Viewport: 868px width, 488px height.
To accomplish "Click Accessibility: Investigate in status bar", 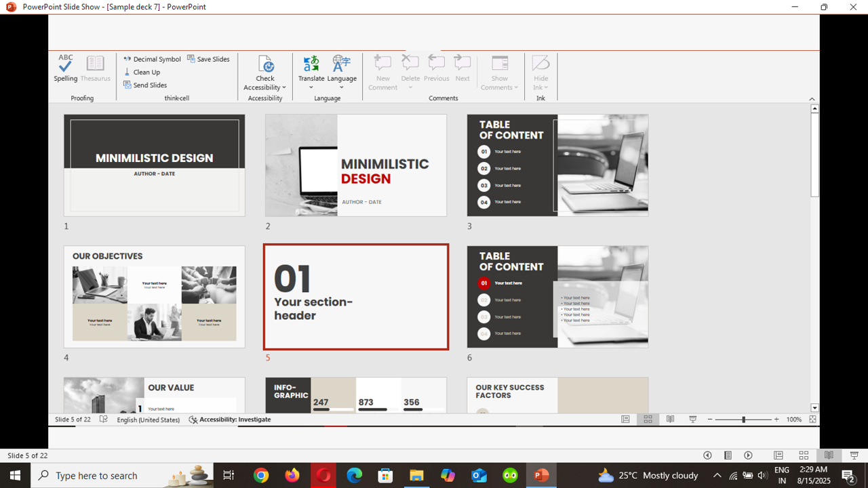I will coord(230,420).
